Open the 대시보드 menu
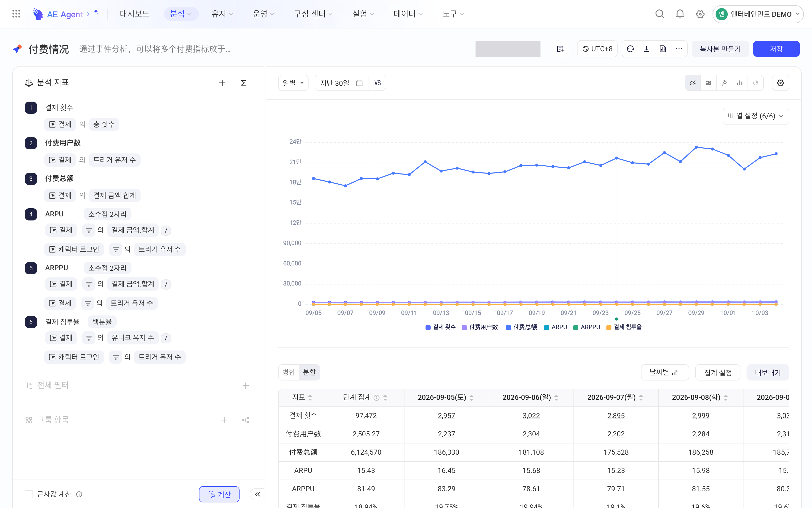 (134, 14)
